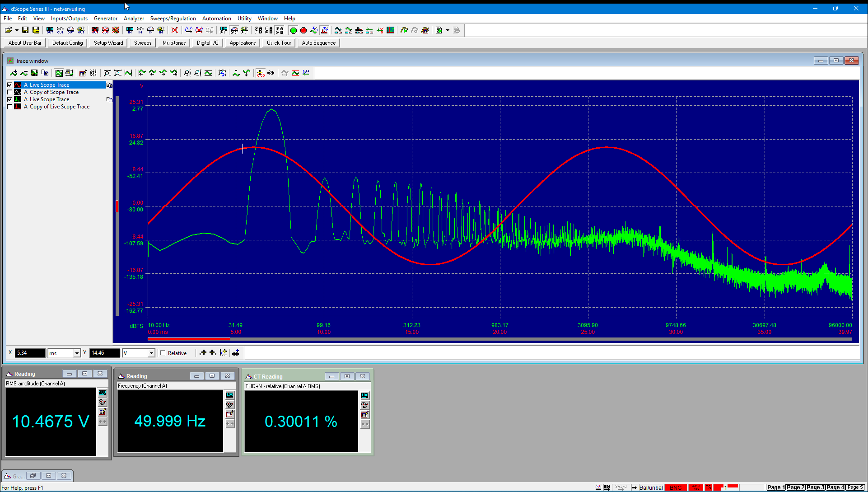Click the RMS amplitude reading settings 1.00 icon

tap(103, 393)
